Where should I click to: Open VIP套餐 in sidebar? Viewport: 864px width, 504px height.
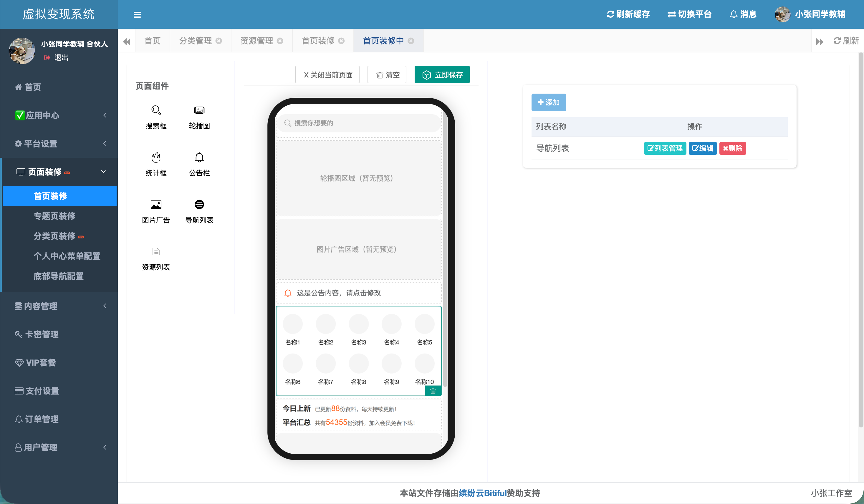coord(59,362)
